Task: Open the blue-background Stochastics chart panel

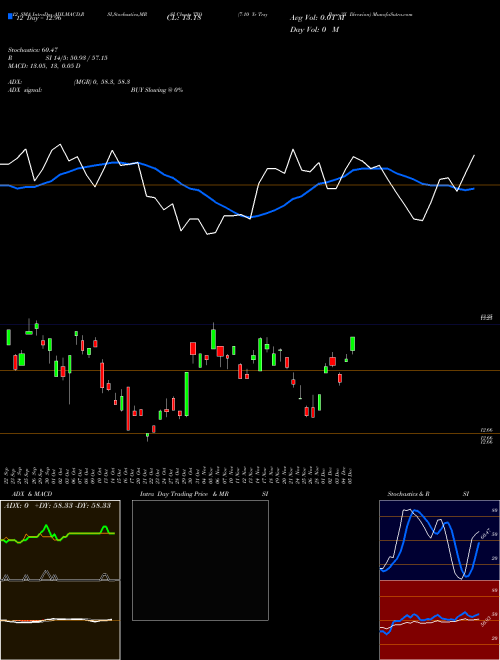Action: (x=439, y=540)
